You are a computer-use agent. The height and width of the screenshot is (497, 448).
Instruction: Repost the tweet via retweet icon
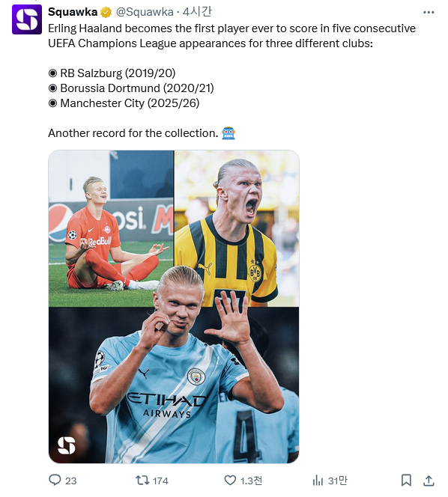[x=142, y=481]
